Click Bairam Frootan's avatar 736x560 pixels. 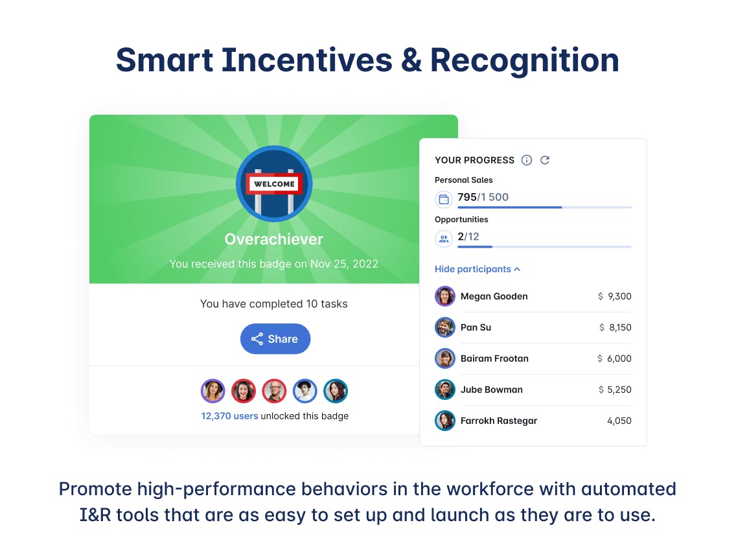pos(445,358)
